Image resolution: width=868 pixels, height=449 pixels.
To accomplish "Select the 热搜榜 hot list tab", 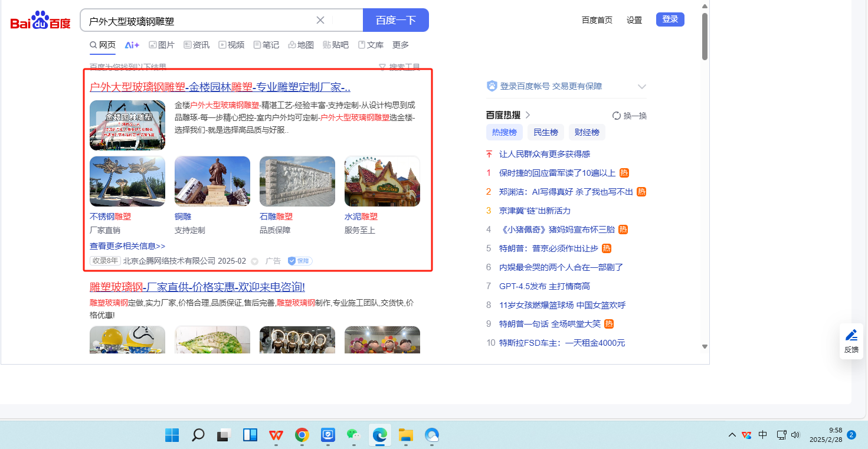I will 505,132.
